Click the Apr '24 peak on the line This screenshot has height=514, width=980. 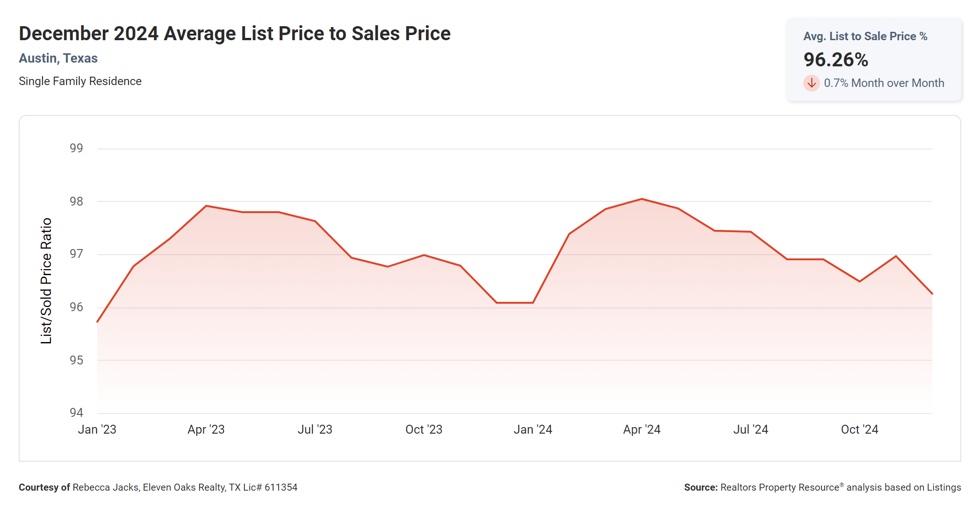coord(641,199)
